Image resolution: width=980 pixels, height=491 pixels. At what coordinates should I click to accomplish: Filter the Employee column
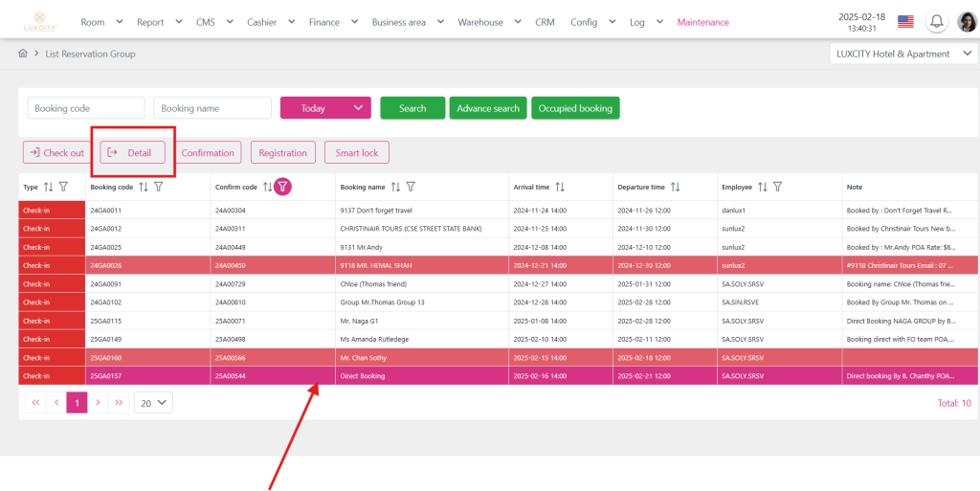pyautogui.click(x=778, y=188)
